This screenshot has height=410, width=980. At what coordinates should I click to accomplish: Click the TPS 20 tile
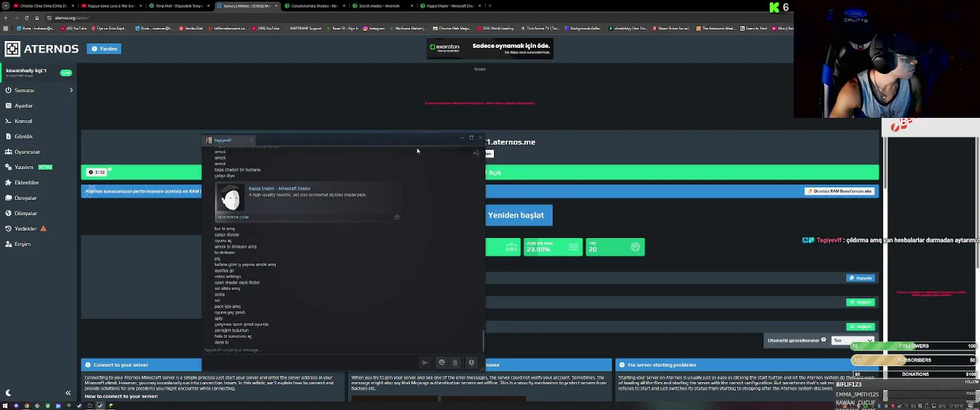[615, 247]
